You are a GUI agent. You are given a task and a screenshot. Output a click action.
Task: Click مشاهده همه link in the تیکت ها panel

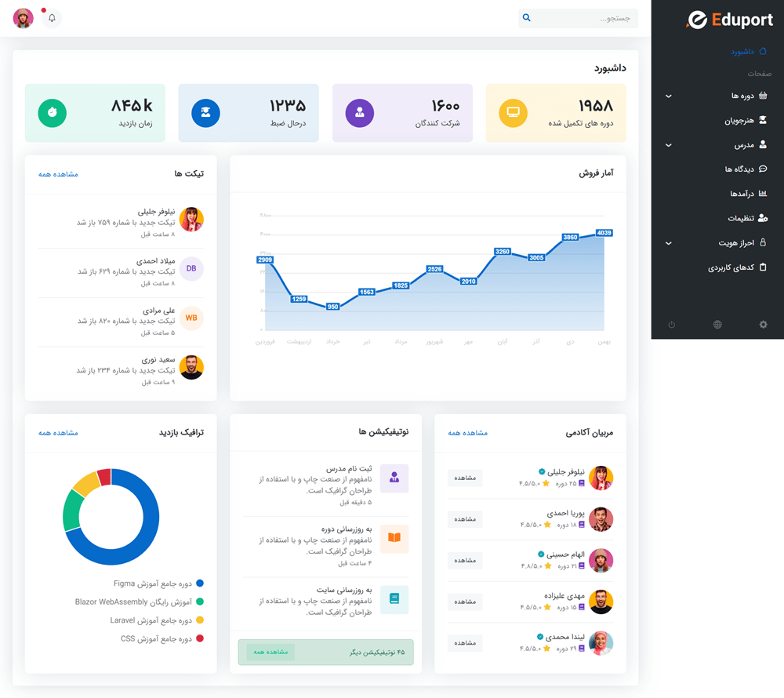[58, 174]
